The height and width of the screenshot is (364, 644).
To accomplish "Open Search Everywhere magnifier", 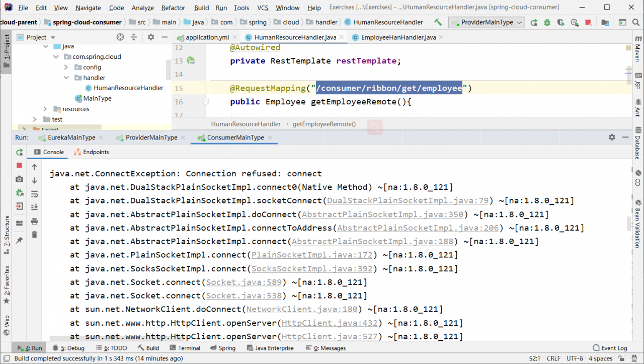I will click(637, 22).
